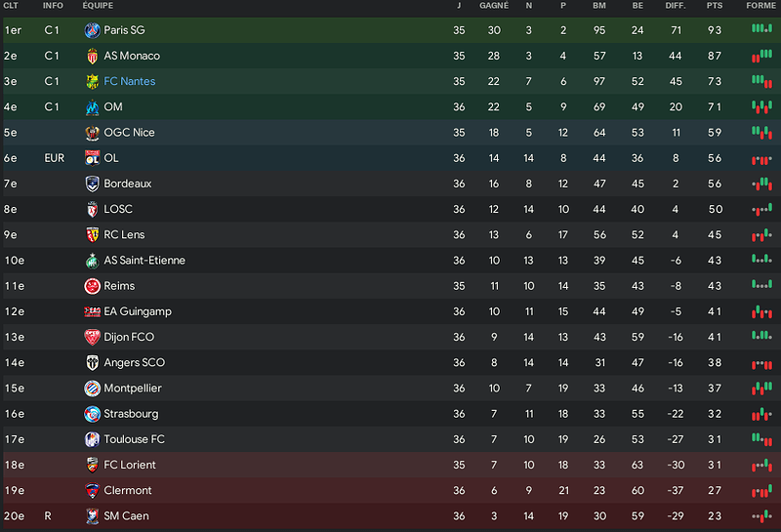Sort table by DIFF. column header
Image resolution: width=781 pixels, height=532 pixels.
676,6
